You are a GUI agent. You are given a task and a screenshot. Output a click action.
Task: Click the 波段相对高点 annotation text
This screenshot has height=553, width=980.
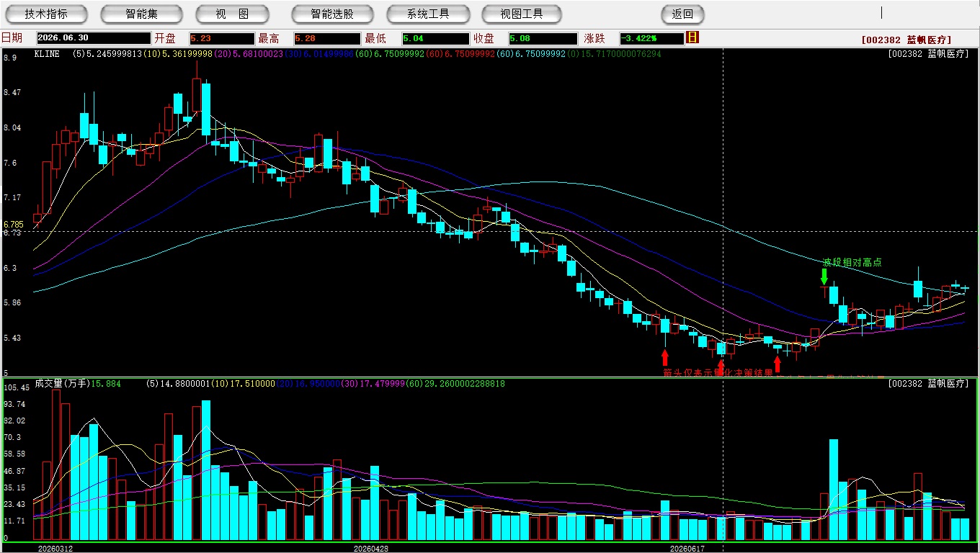pyautogui.click(x=852, y=262)
